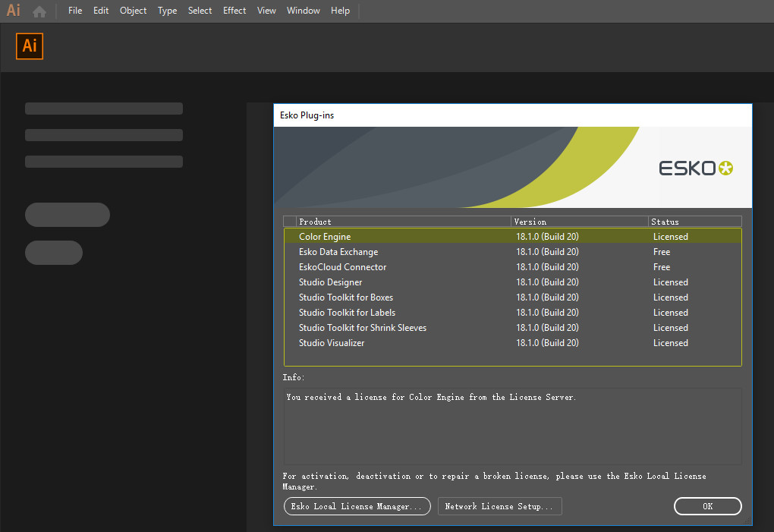Viewport: 774px width, 532px height.
Task: Select the EskoCloud Connector row
Action: click(513, 267)
